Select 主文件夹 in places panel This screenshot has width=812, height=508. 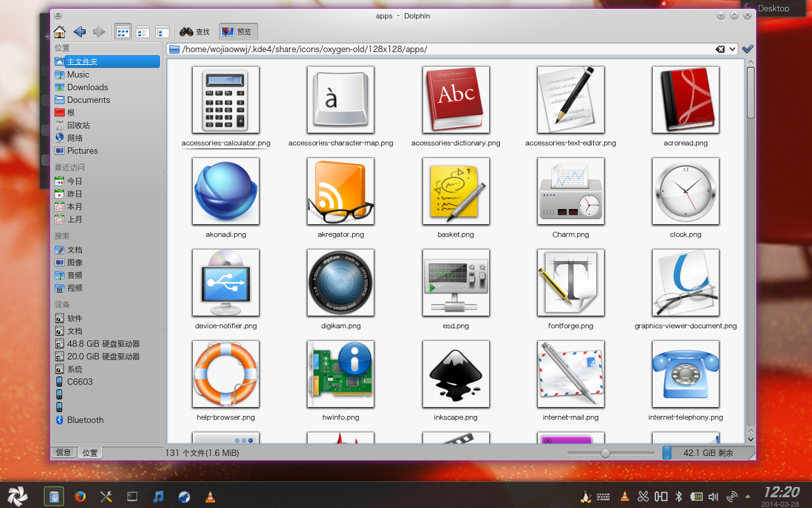(107, 62)
